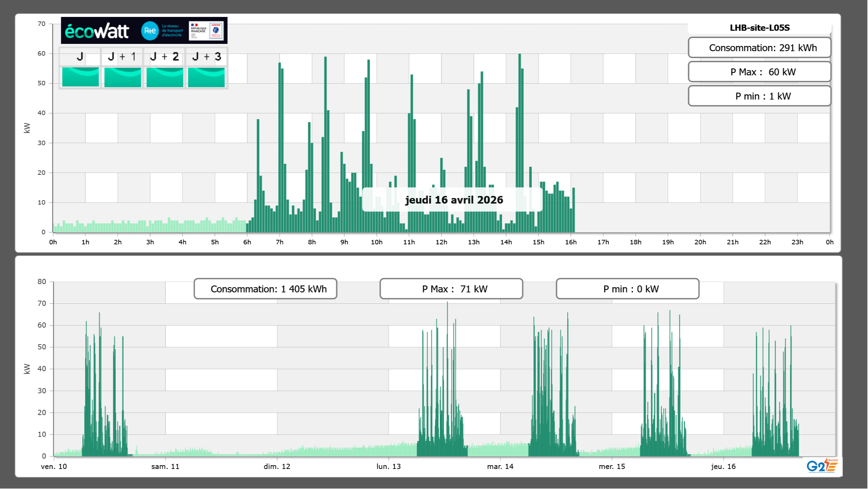This screenshot has width=868, height=489.
Task: Click the RTE round logo
Action: pos(150,31)
